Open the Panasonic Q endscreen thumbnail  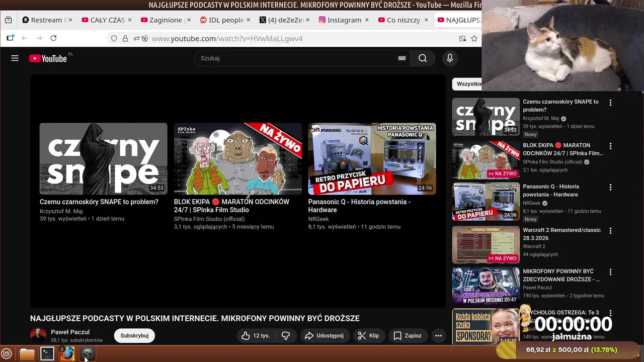(x=372, y=159)
